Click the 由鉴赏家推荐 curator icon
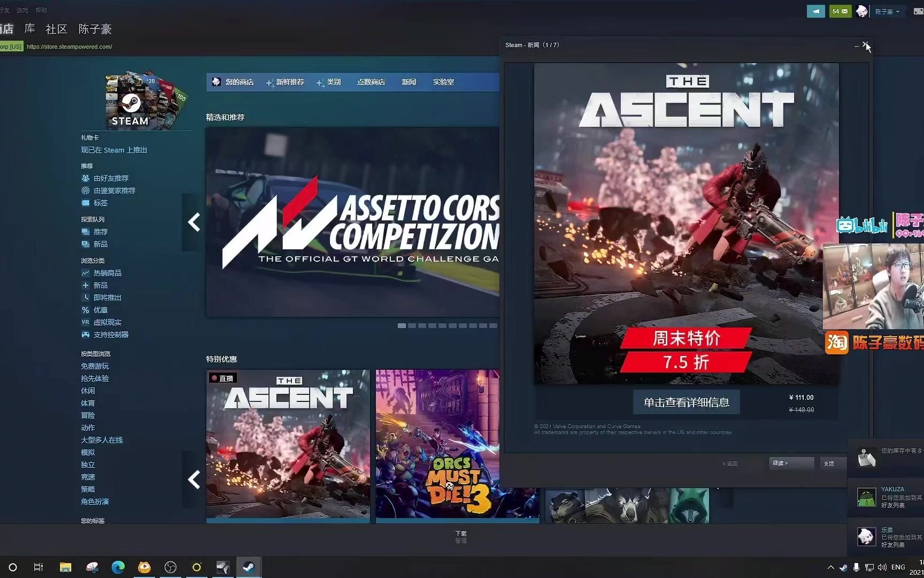 [86, 191]
